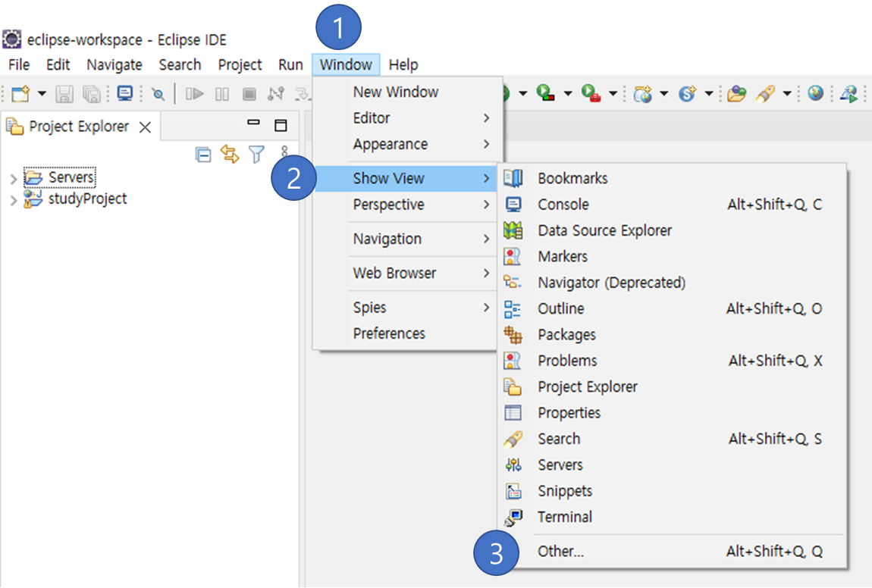Select Show View menu entry
The height and width of the screenshot is (588, 872).
[x=406, y=178]
